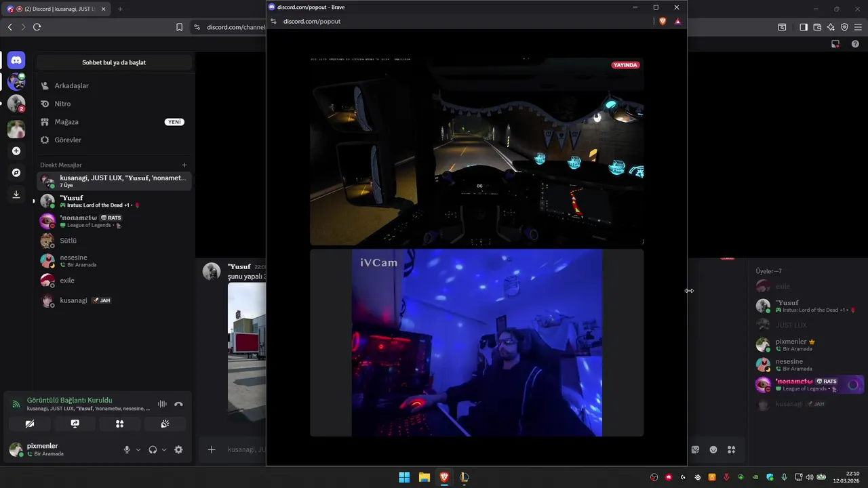Open direct message with "Yusuf

point(114,201)
